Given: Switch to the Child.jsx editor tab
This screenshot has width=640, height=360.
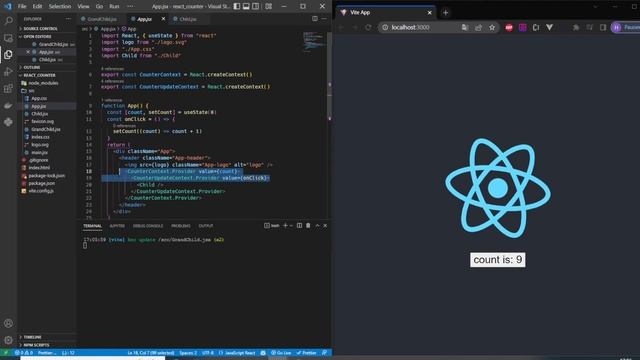Looking at the screenshot, I should tap(187, 19).
